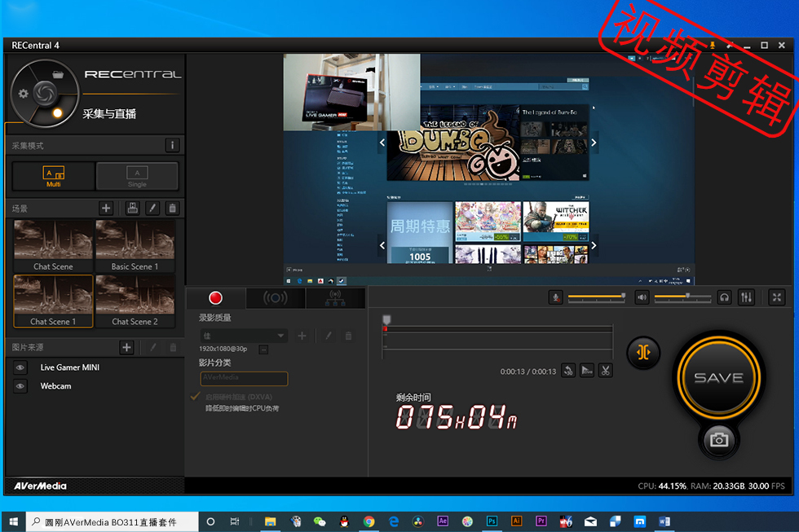The image size is (799, 532).
Task: Adjust the speaker volume slider
Action: pyautogui.click(x=682, y=297)
